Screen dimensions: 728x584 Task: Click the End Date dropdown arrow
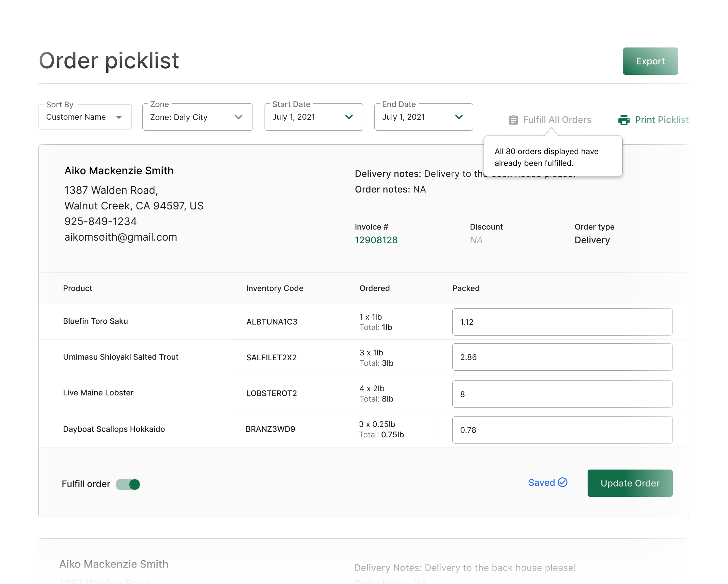click(461, 117)
